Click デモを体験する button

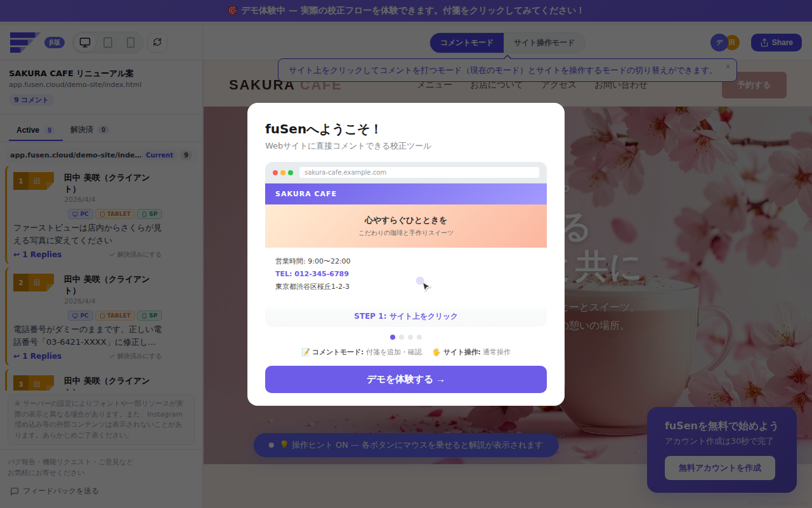pos(406,379)
